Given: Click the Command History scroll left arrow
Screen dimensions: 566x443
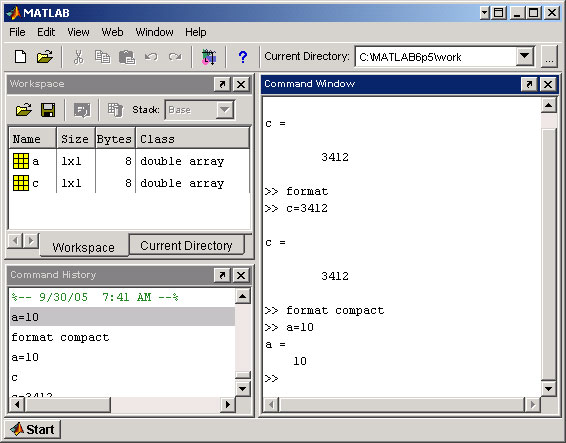Looking at the screenshot, I should pos(17,404).
